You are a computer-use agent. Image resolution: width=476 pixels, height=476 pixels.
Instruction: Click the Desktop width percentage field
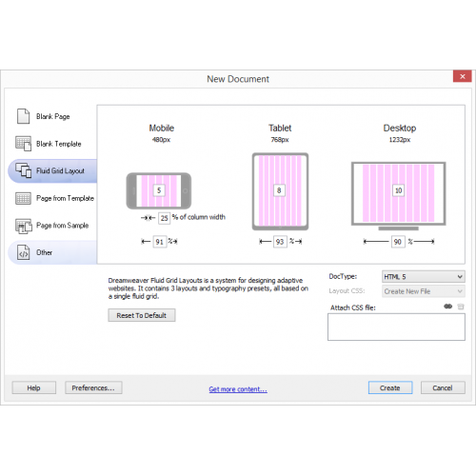[398, 242]
